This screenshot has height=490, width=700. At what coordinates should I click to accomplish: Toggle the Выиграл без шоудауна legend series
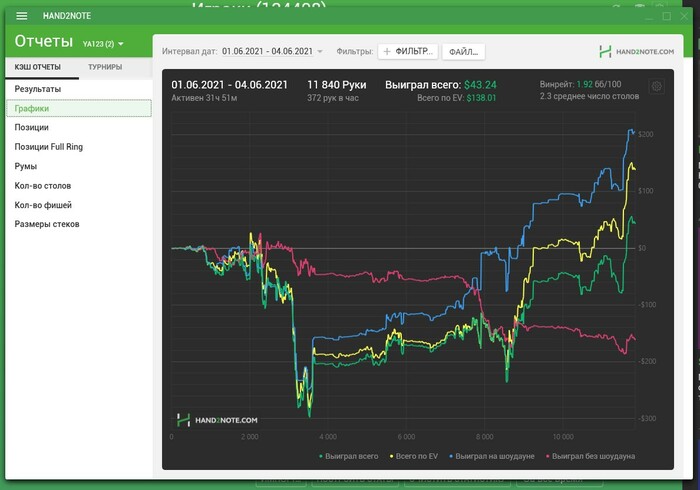[x=591, y=456]
